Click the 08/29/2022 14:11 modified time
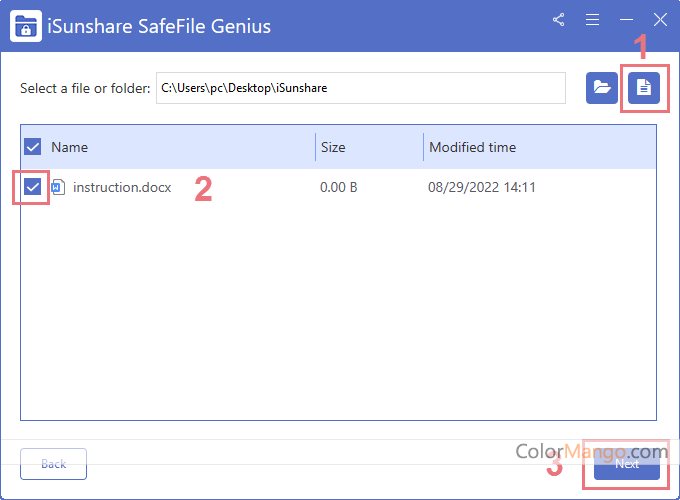Viewport: 680px width, 500px height. tap(482, 187)
